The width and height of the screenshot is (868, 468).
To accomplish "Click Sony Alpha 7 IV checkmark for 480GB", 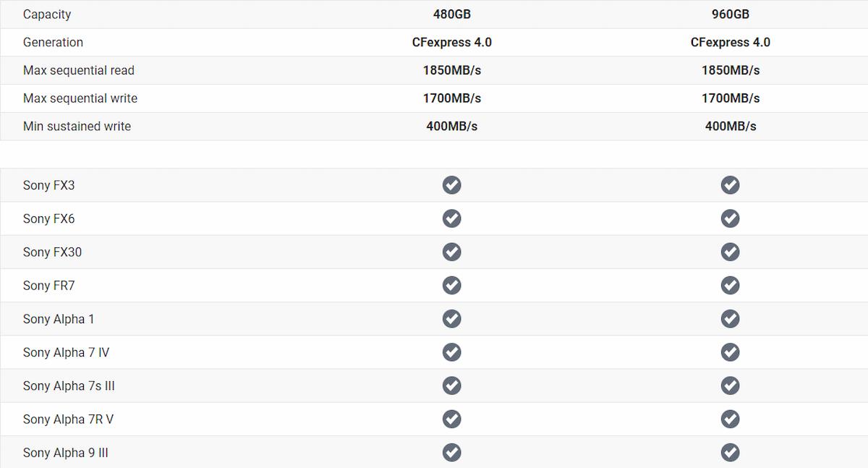I will (x=451, y=352).
